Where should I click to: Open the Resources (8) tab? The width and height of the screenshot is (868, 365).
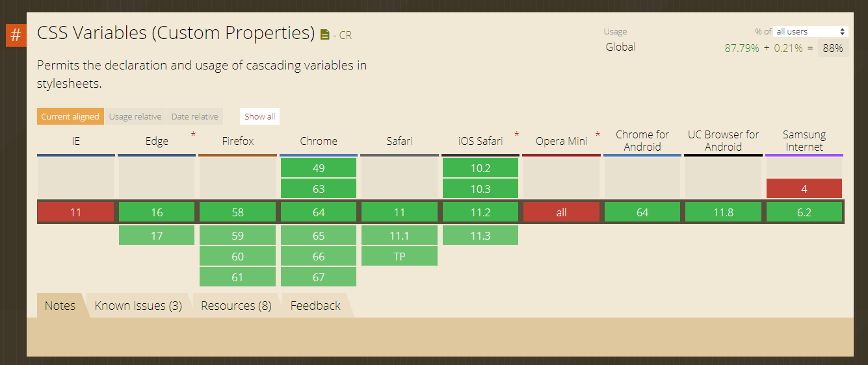point(236,305)
